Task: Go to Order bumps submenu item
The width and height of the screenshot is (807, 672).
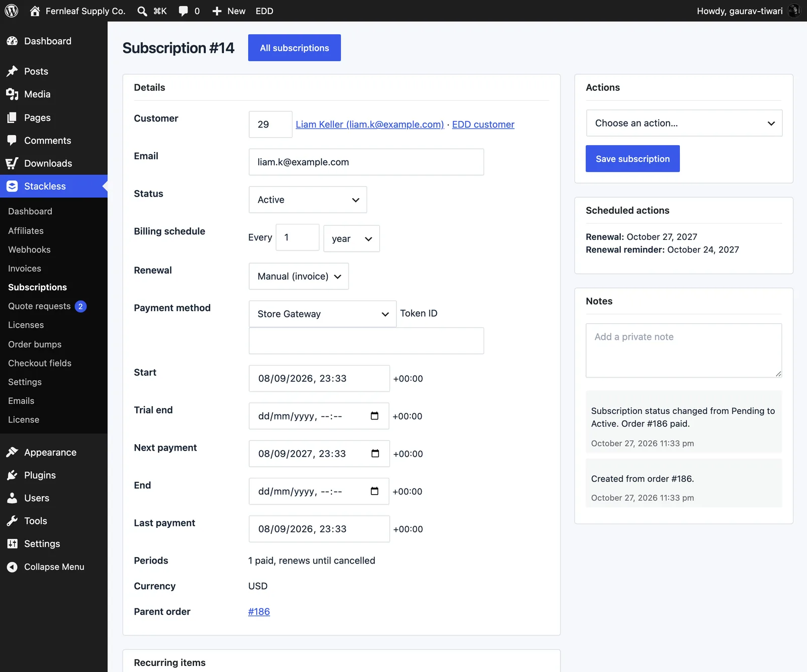Action: point(35,344)
